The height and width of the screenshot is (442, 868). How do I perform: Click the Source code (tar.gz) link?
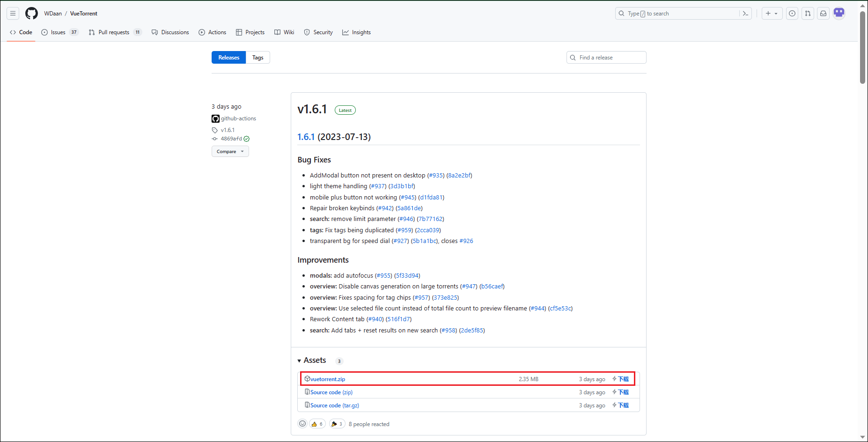[334, 405]
